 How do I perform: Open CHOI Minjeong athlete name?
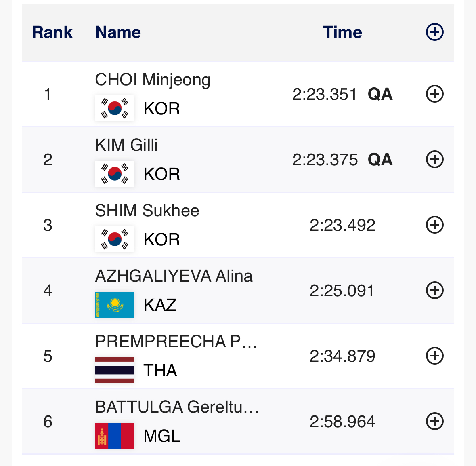click(153, 80)
